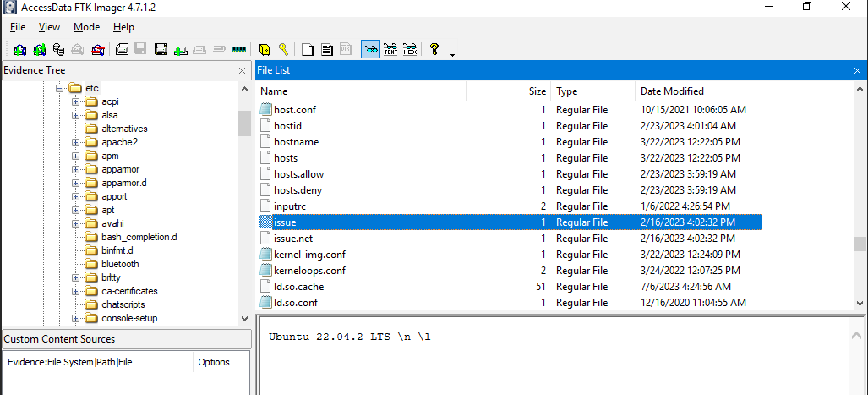Sort file list by Name column
Image resolution: width=868 pixels, height=395 pixels.
(x=361, y=91)
